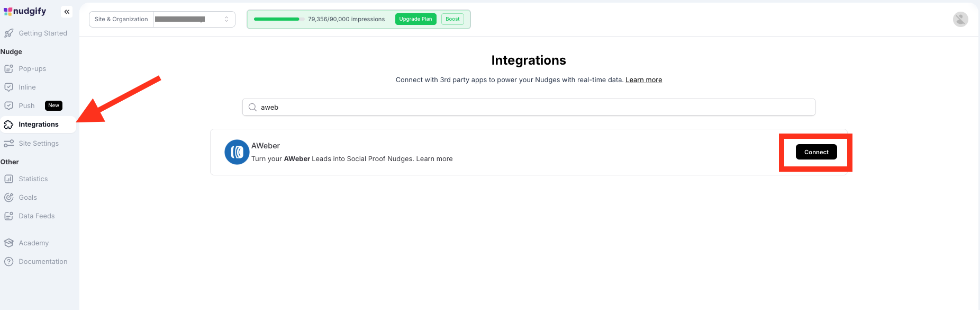
Task: Click the search magnifier icon
Action: tap(252, 107)
